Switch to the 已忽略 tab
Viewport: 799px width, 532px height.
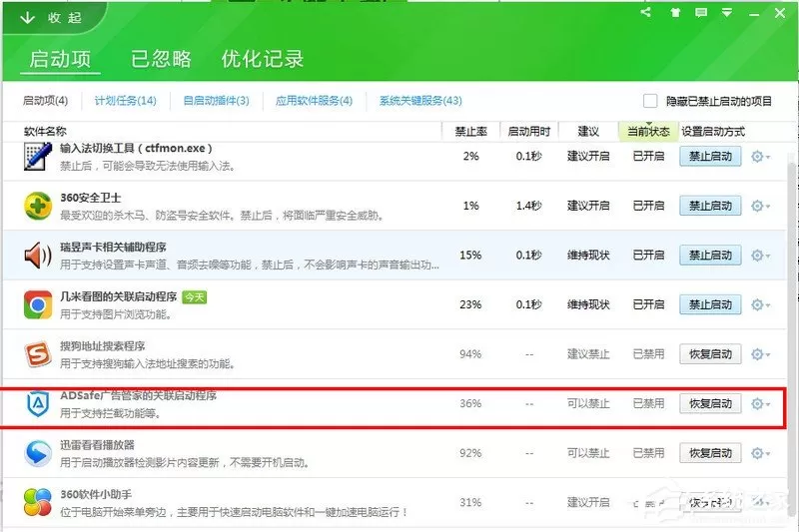[161, 59]
